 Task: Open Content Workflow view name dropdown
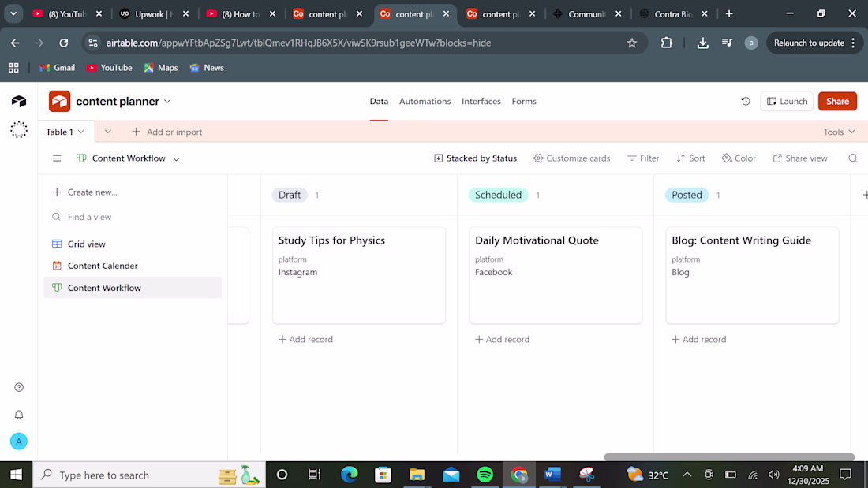pyautogui.click(x=176, y=158)
